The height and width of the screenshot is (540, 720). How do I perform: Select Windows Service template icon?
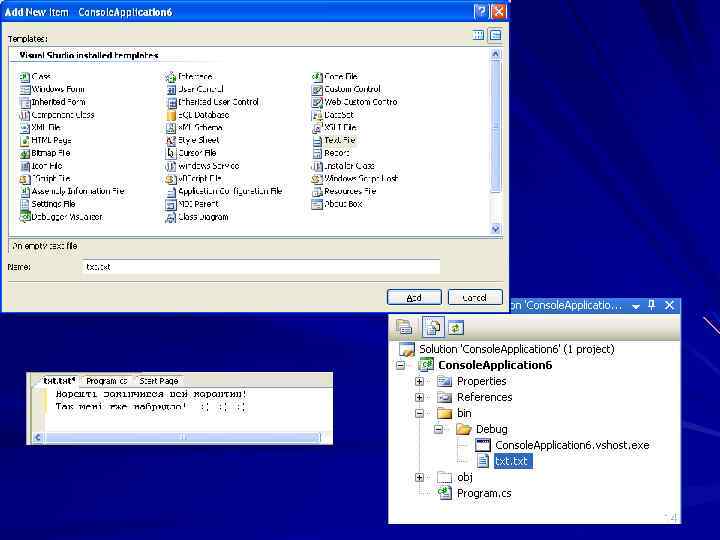171,166
